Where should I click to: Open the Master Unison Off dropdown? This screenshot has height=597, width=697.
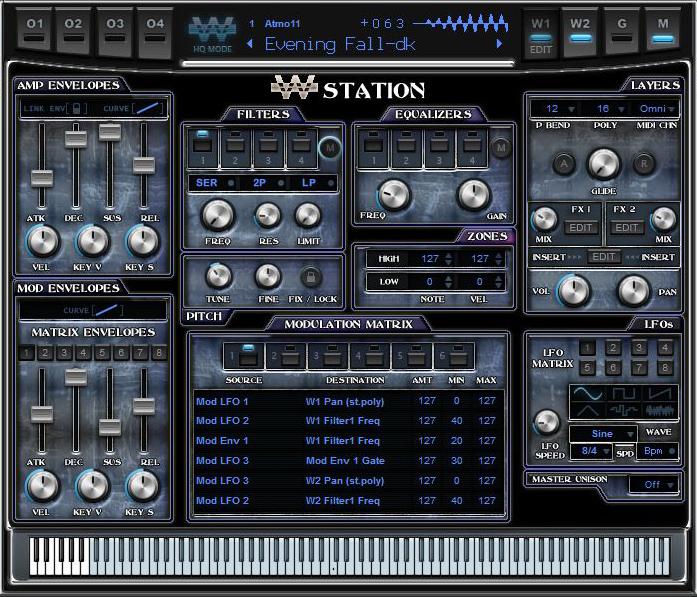tap(653, 485)
